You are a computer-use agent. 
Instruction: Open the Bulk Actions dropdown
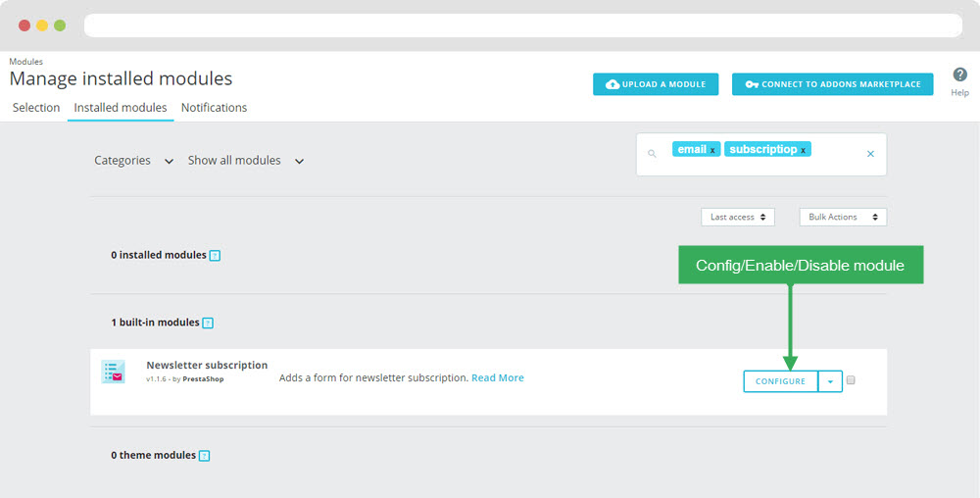tap(842, 217)
